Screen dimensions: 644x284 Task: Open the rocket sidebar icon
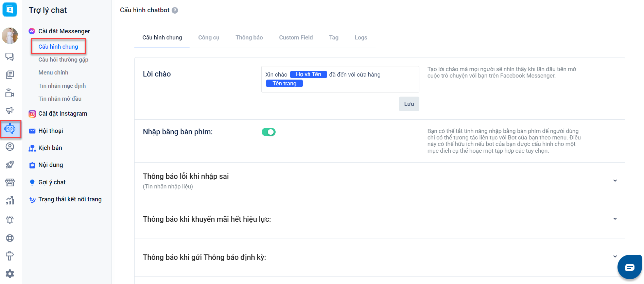(10, 165)
